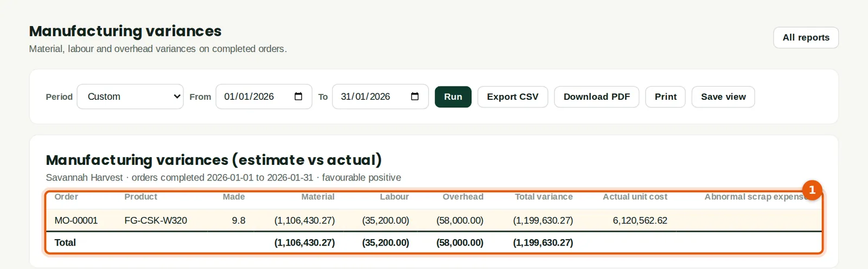Viewport: 868px width, 269px height.
Task: Click the To date field 31/01/2026
Action: tap(380, 97)
